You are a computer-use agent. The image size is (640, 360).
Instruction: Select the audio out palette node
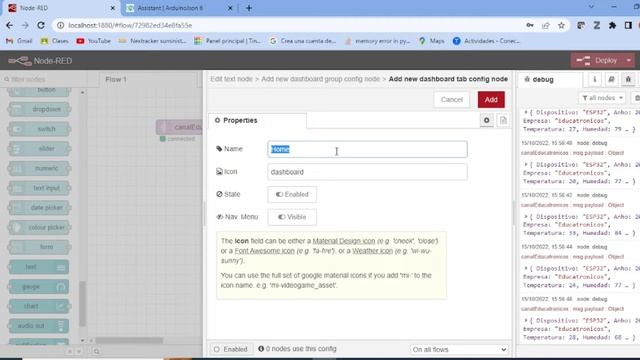click(x=39, y=326)
